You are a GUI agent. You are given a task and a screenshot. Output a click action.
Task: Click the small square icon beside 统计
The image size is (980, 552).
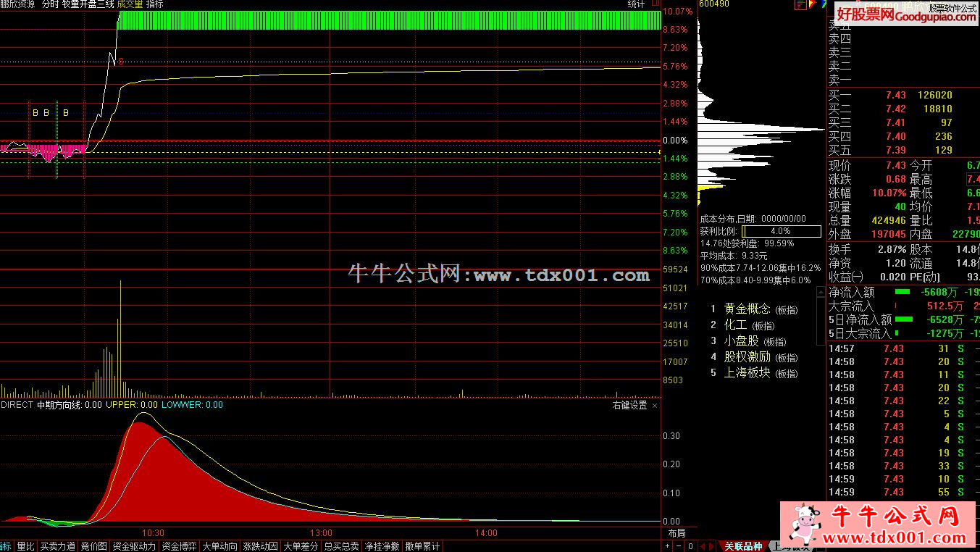[655, 3]
